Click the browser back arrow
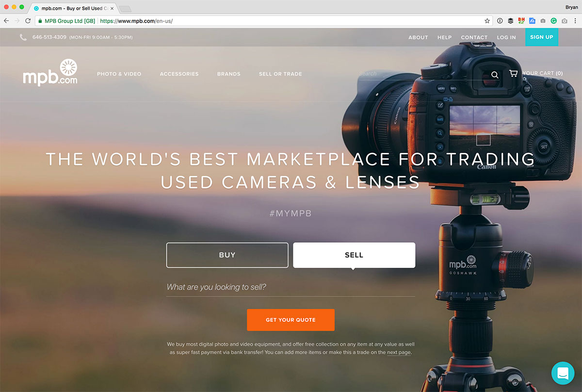This screenshot has height=392, width=582. [x=6, y=21]
